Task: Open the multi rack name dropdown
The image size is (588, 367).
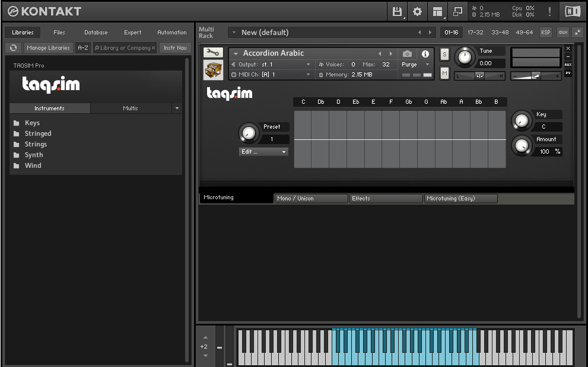Action: click(x=234, y=33)
